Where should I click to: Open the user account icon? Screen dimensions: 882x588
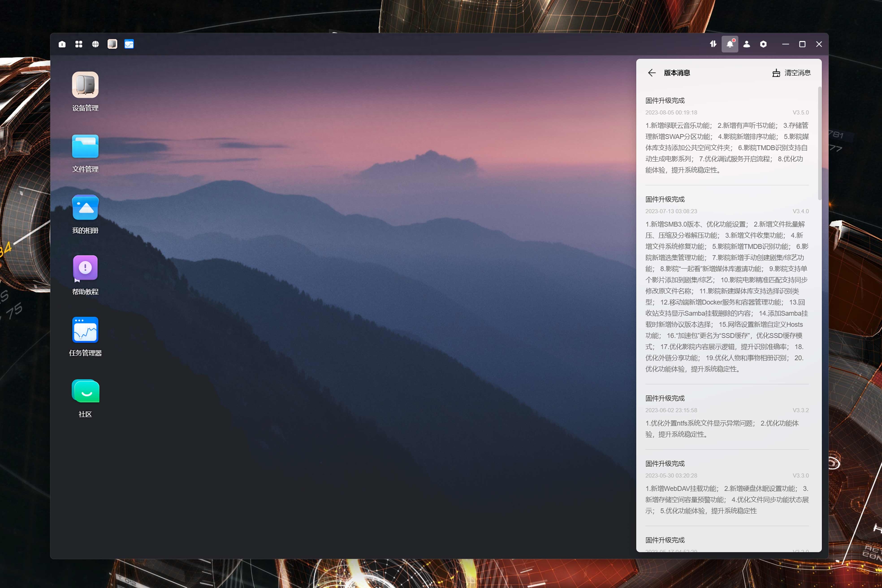747,44
